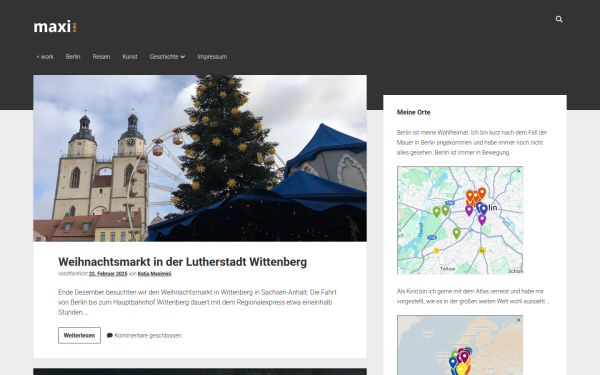Click the Weiterlesen button
Screen dimensions: 600x375
(80, 335)
